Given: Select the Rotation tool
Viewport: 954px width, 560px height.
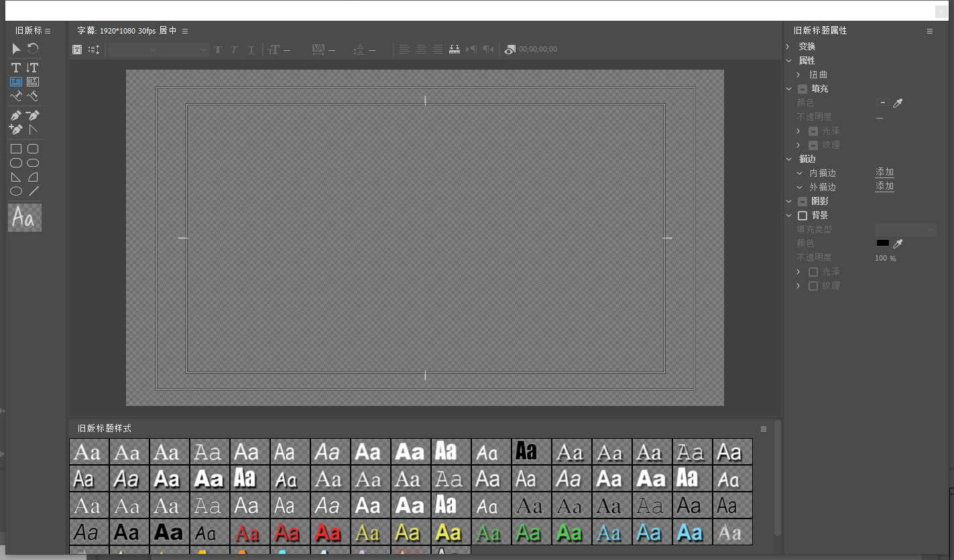Looking at the screenshot, I should click(33, 49).
